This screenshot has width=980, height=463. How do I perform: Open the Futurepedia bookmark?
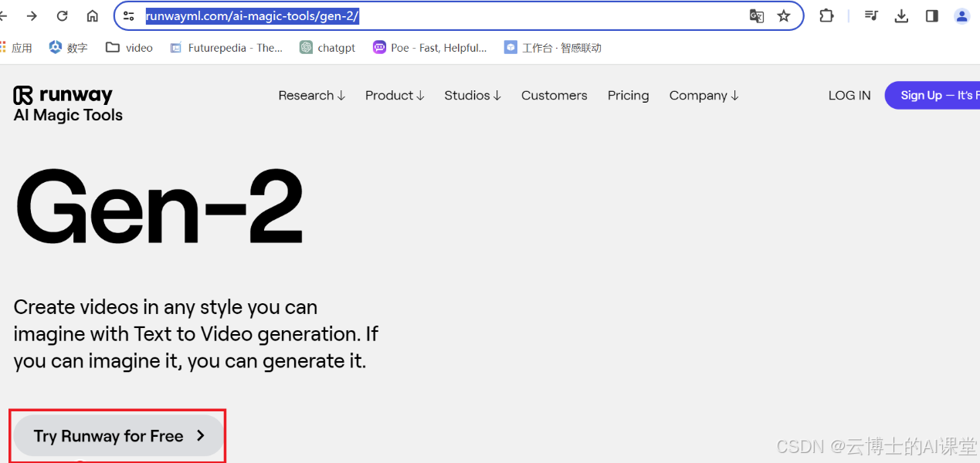226,48
